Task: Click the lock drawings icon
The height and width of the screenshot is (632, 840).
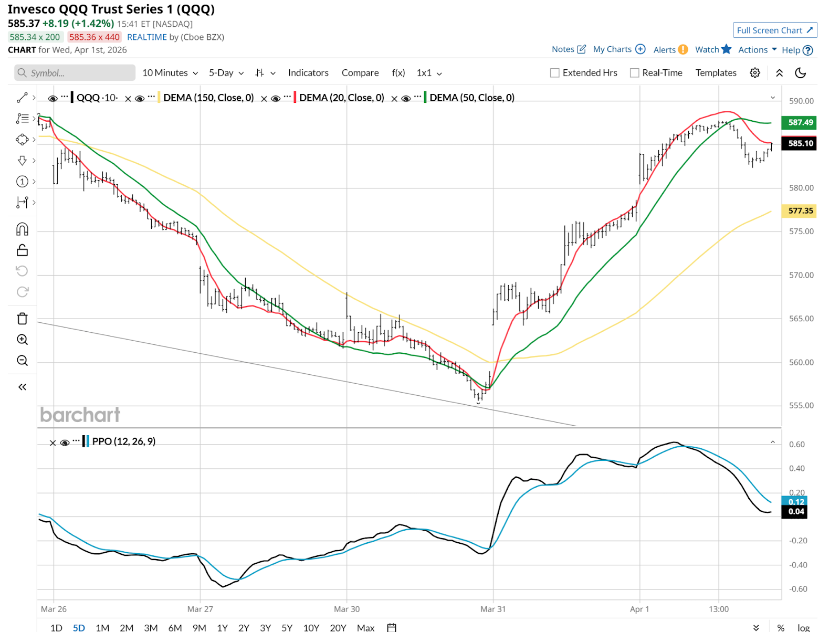Action: [22, 250]
